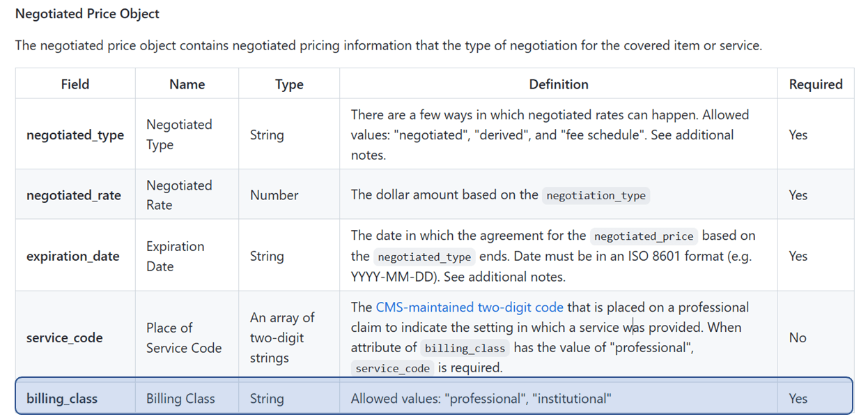Image resolution: width=868 pixels, height=419 pixels.
Task: Select the Definition column header
Action: [558, 84]
